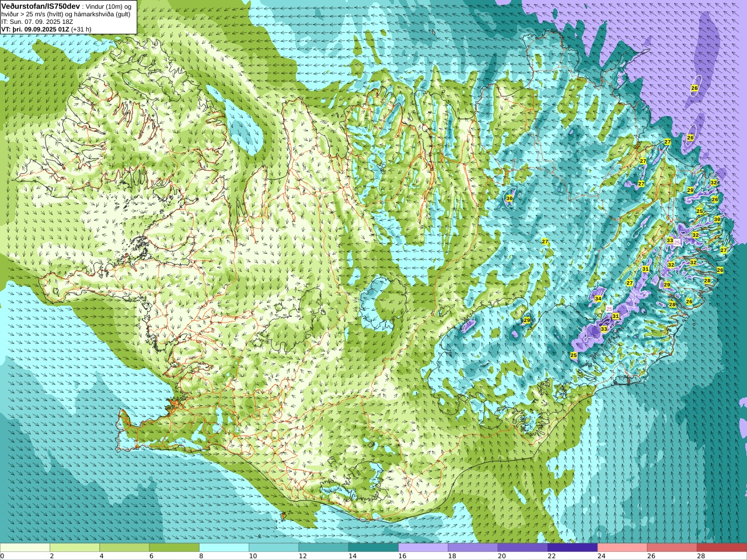Click the 26–28 m/s salmon legend swatch
Viewport: 747px width, 560px height.
click(672, 548)
